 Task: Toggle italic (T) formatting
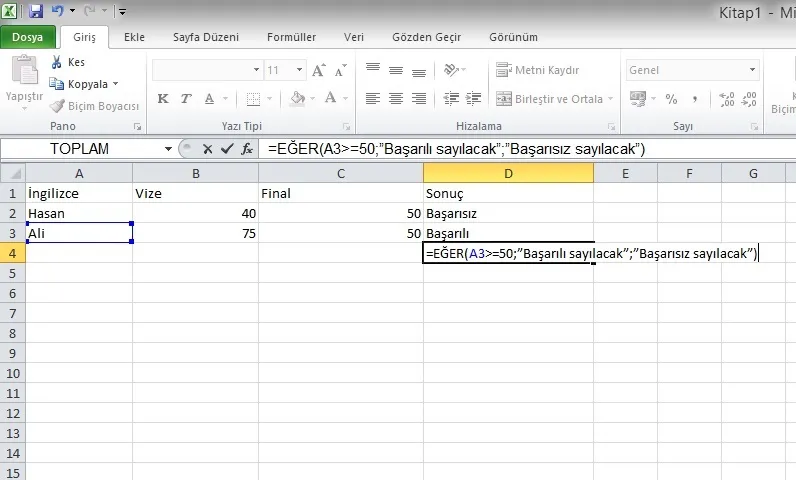(x=186, y=99)
